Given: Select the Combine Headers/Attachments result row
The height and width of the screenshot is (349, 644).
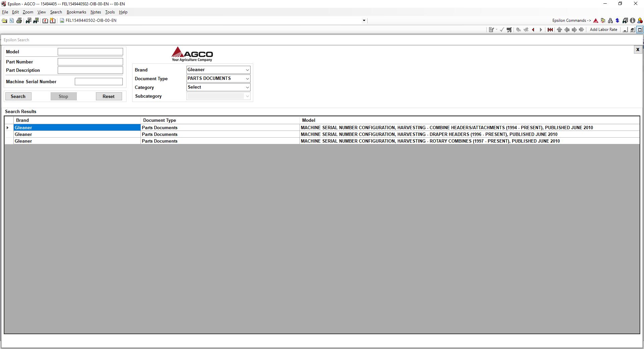Looking at the screenshot, I should pyautogui.click(x=322, y=128).
